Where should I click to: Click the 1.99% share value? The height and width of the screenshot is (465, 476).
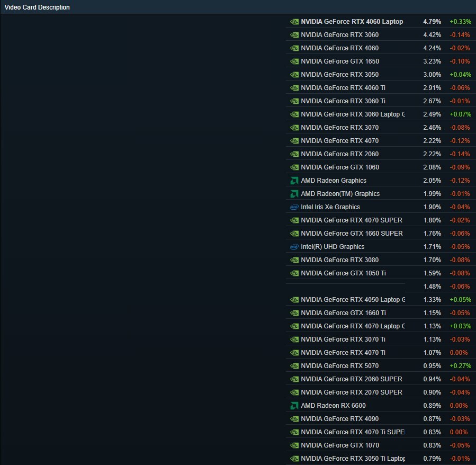[x=432, y=194]
